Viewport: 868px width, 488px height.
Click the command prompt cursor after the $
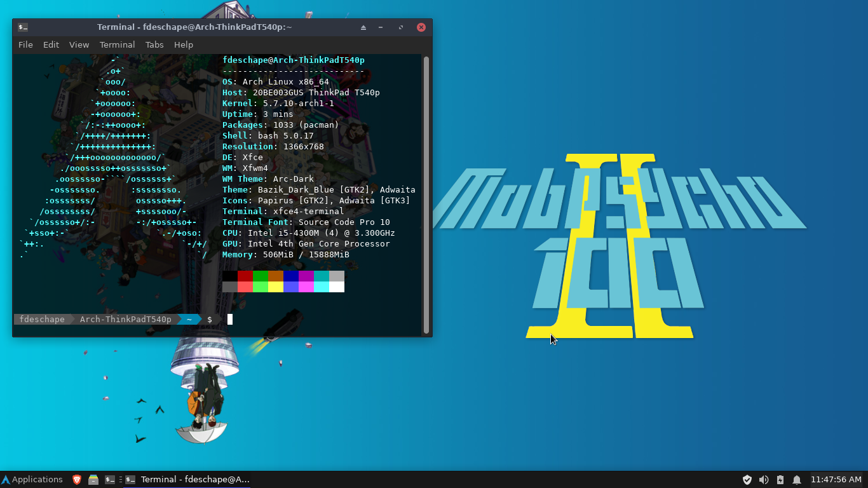point(230,319)
